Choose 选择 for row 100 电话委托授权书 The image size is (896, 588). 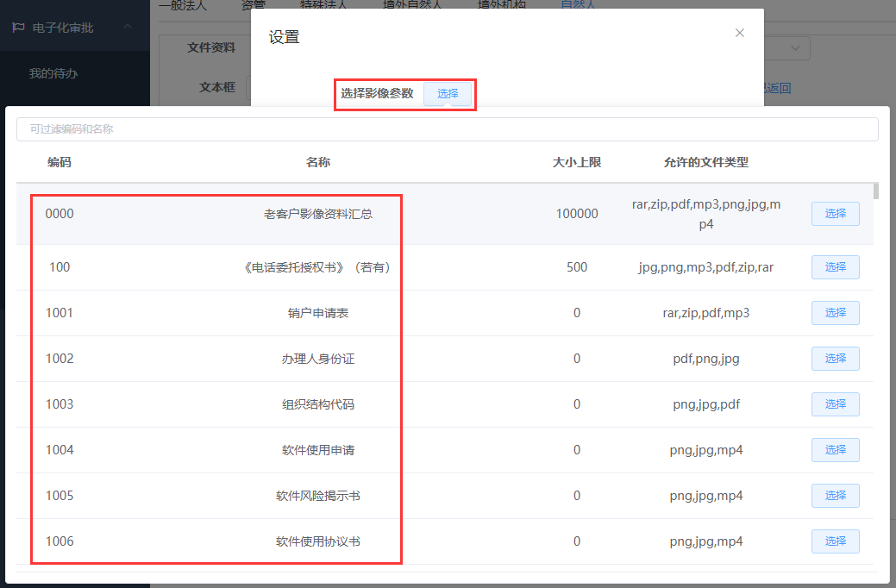point(836,267)
